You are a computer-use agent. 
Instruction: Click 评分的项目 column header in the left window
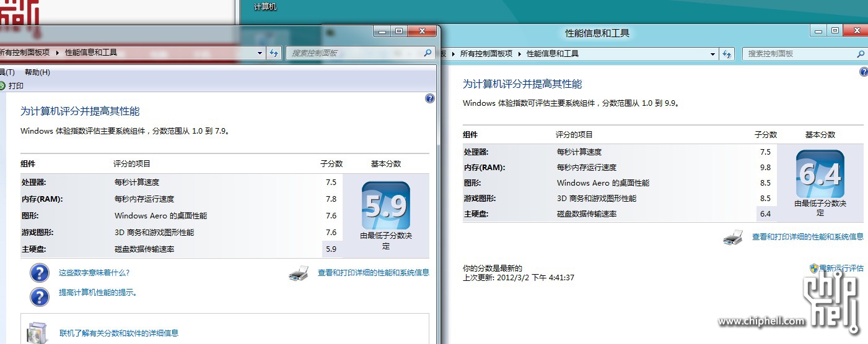click(x=132, y=164)
